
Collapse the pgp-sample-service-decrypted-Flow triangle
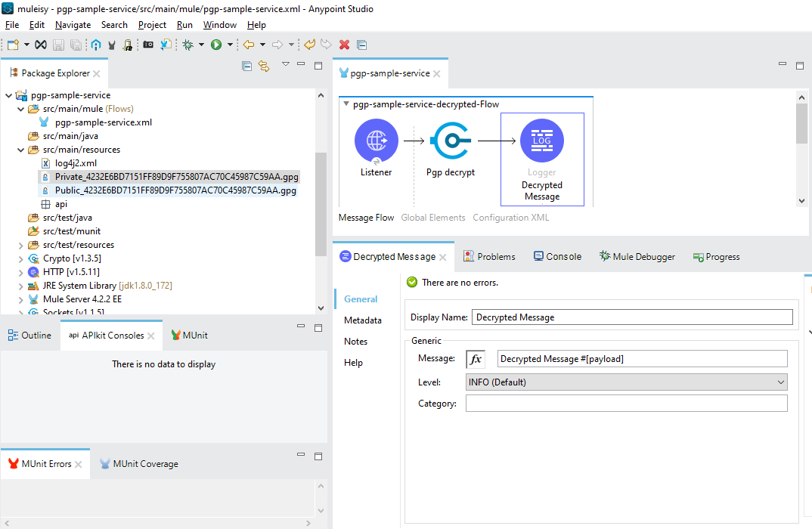(x=346, y=104)
